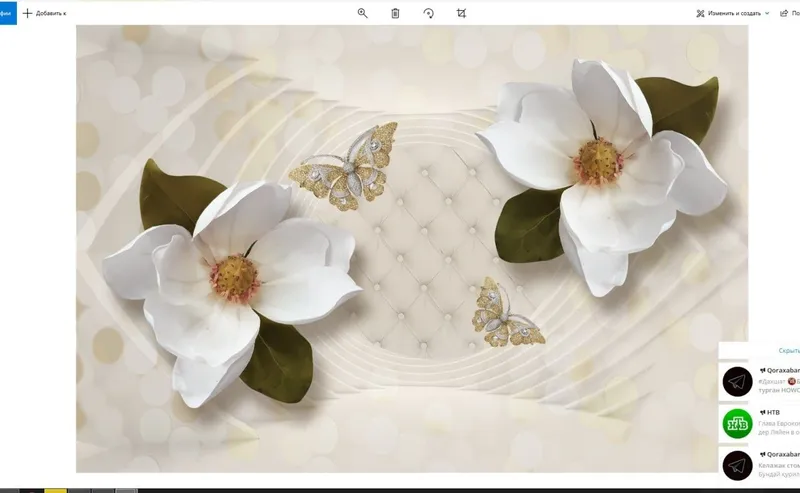The height and width of the screenshot is (493, 800).
Task: Click the НТВ green channel logo
Action: pos(737,424)
